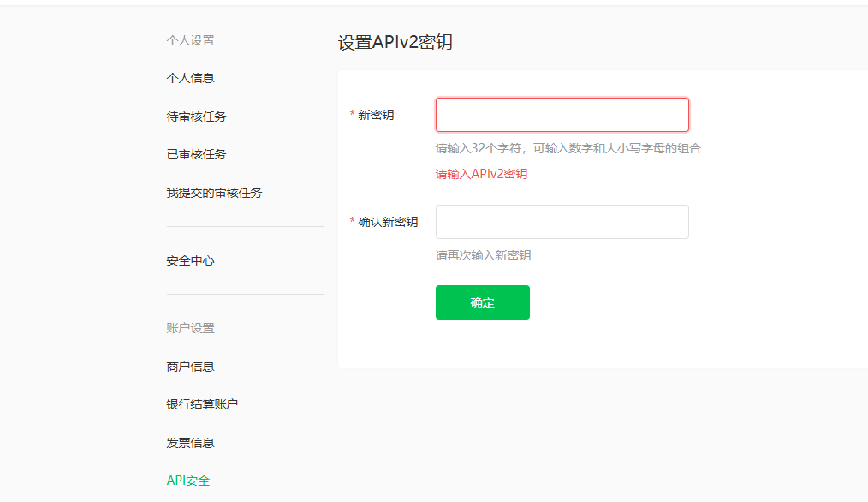The height and width of the screenshot is (502, 868).
Task: Click the 请再次输入新密钥 hint text
Action: [x=483, y=255]
